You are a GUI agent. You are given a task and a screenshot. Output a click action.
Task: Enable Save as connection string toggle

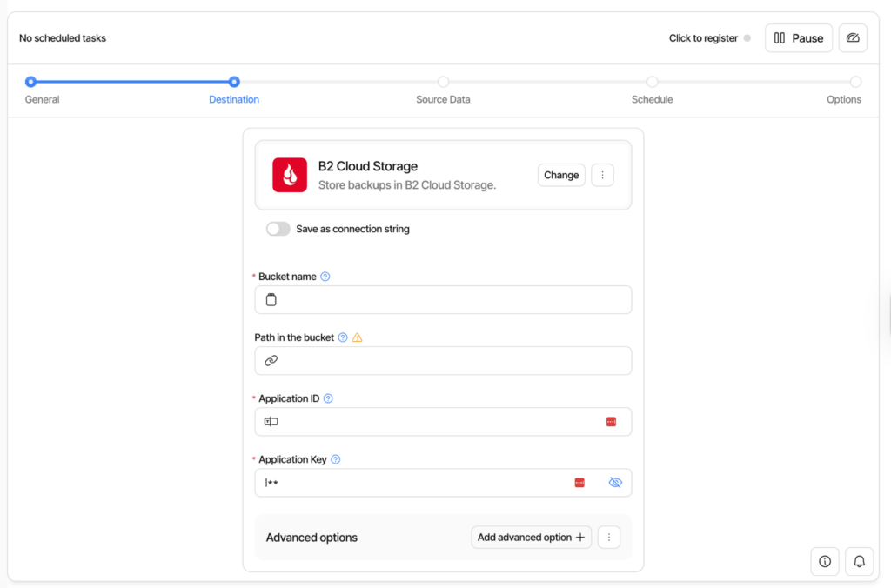pyautogui.click(x=278, y=229)
